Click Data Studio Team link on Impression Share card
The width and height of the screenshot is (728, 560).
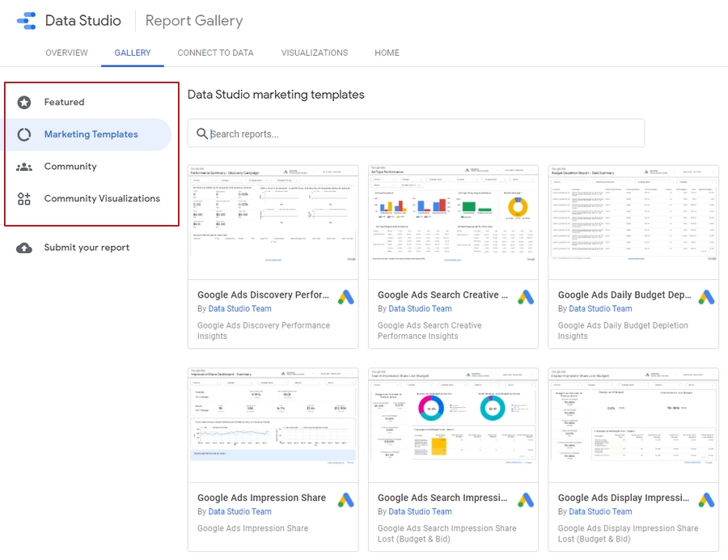pyautogui.click(x=239, y=511)
